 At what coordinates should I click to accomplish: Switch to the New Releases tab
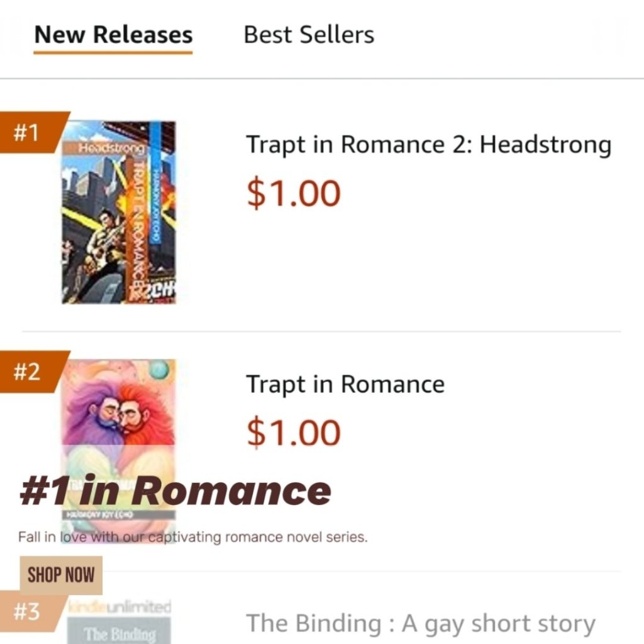click(113, 35)
